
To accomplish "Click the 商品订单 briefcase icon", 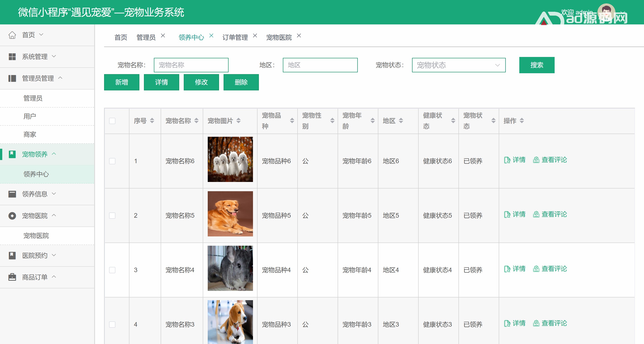I will [x=12, y=277].
